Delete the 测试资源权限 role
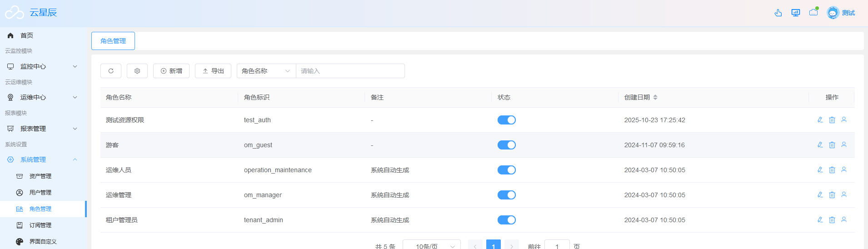 [832, 120]
